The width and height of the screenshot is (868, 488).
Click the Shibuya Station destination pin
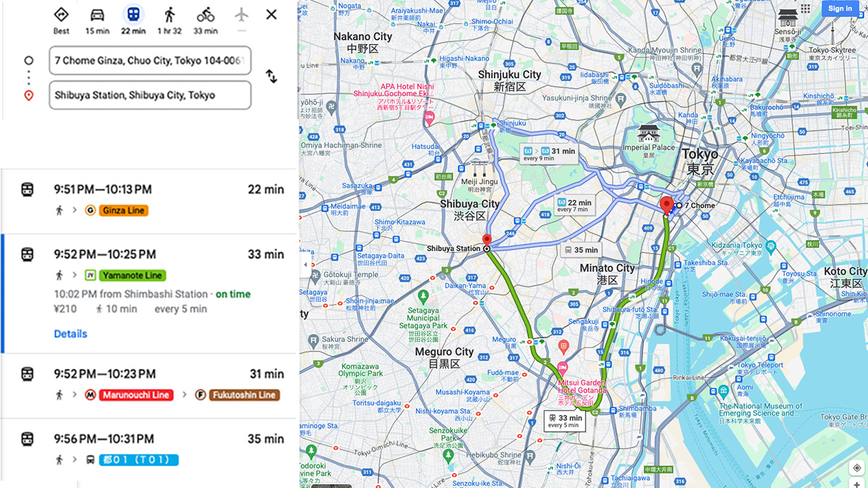487,242
